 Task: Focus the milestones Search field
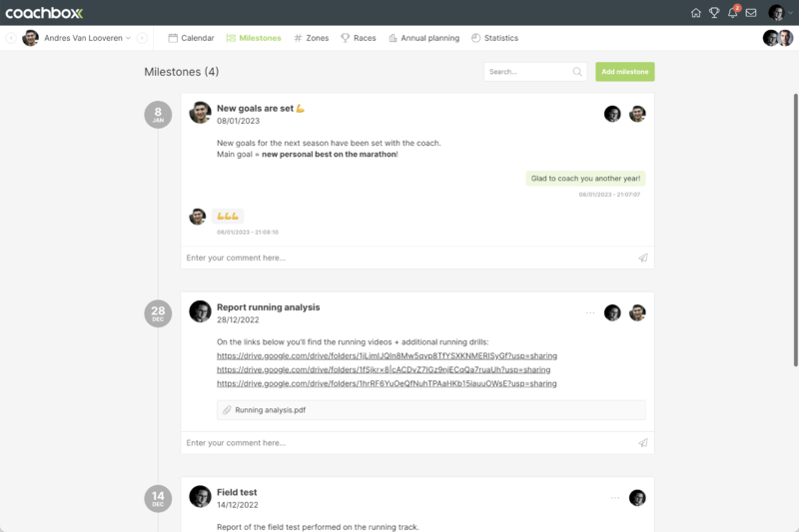(527, 72)
